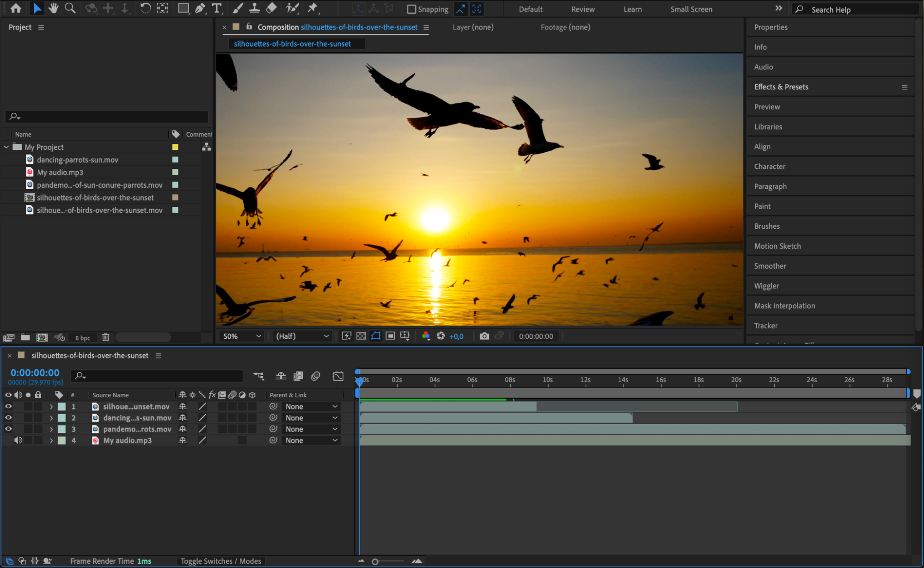
Task: Switch to the Review workspace
Action: [x=583, y=9]
